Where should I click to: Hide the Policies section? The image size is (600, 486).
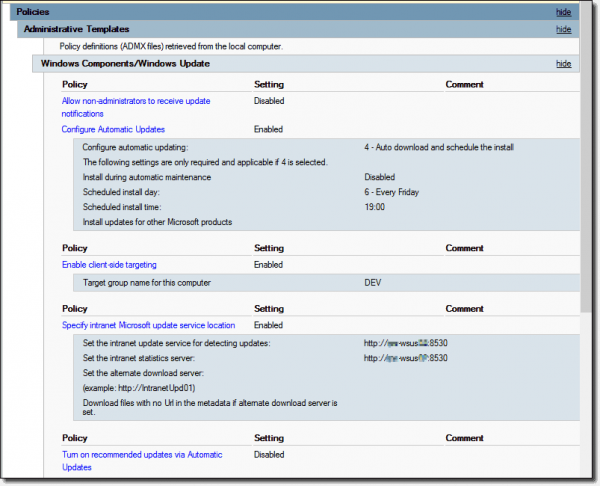[x=563, y=12]
